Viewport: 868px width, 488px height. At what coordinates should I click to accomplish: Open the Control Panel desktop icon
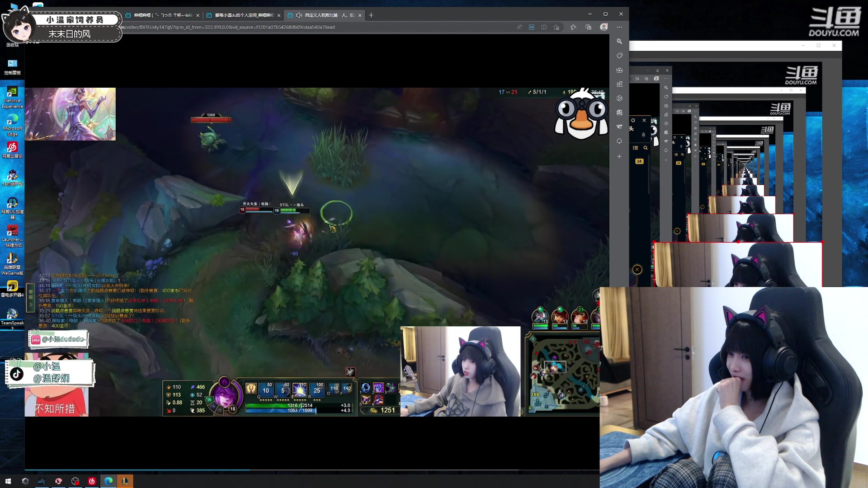tap(12, 67)
